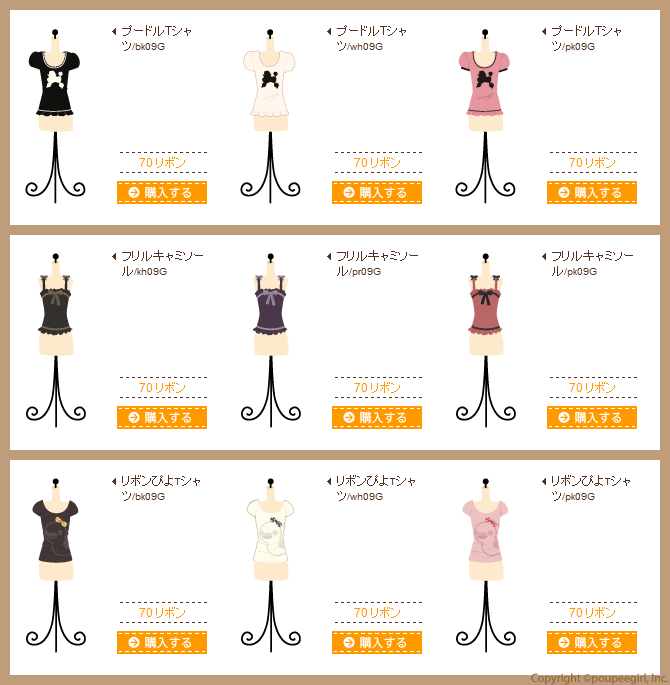Select the black ribbon chick T-shirt image
The height and width of the screenshot is (685, 670).
pyautogui.click(x=55, y=565)
